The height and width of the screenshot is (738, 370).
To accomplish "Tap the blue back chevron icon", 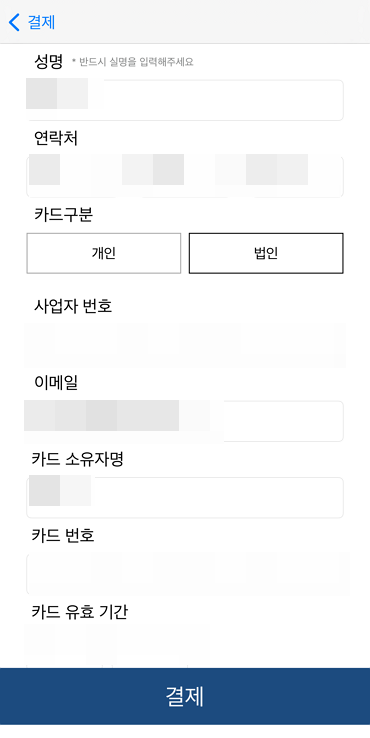I will click(x=15, y=22).
